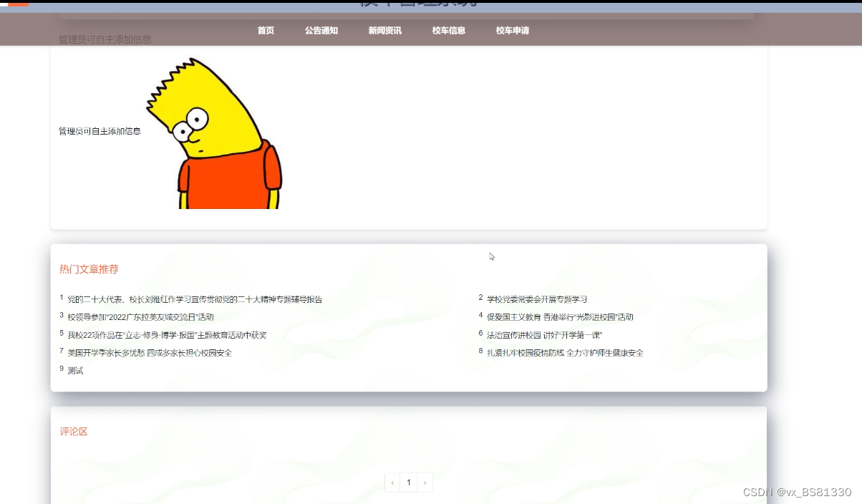Screen dimensions: 862x504
Task: Select 校车信息 in the navigation bar
Action: [x=448, y=31]
